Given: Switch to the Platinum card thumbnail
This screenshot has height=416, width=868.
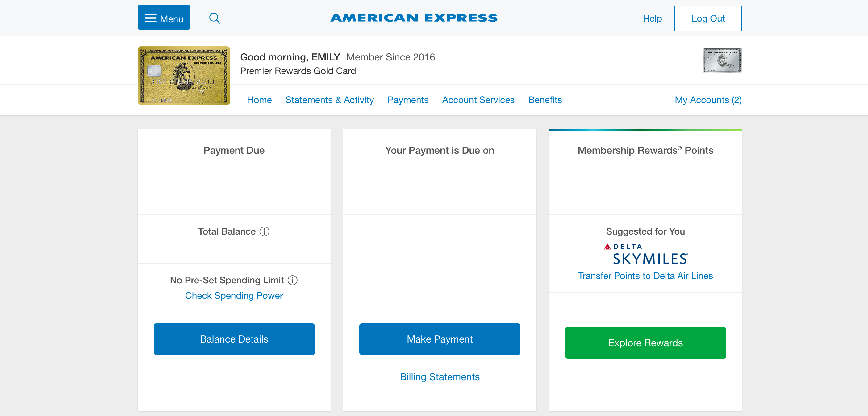Looking at the screenshot, I should pyautogui.click(x=722, y=60).
